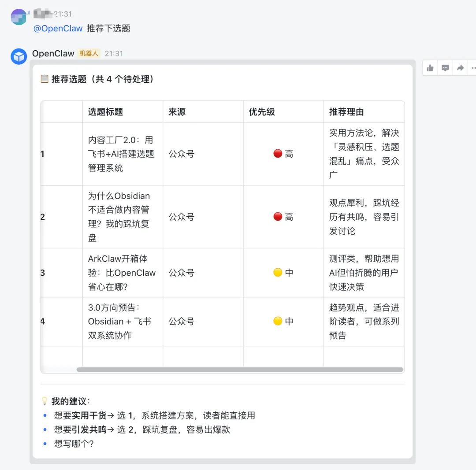Click the reason cell 实用方法论，解决
Screen dimensions: 476x470
pos(364,154)
